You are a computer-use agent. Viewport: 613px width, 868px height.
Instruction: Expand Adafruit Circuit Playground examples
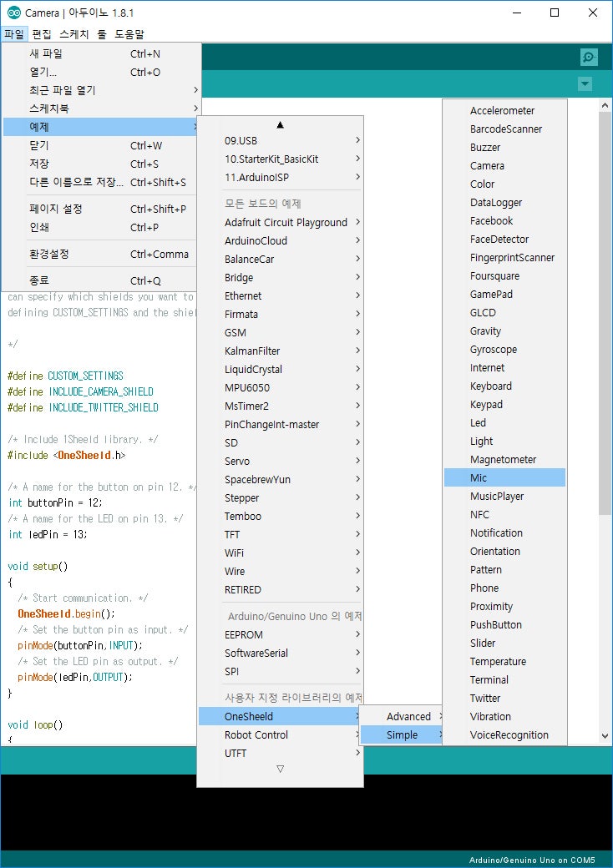(281, 223)
